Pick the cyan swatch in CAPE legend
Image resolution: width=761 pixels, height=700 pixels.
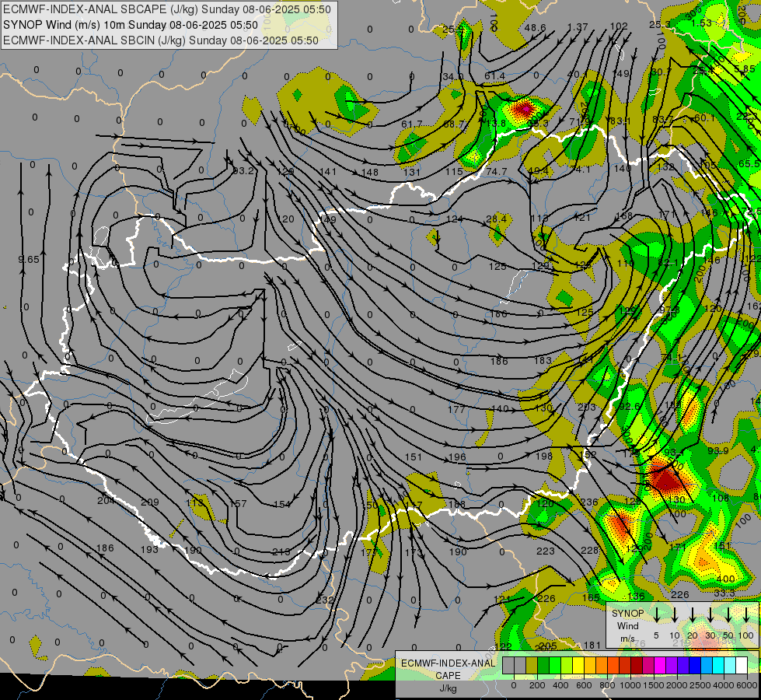click(x=719, y=665)
